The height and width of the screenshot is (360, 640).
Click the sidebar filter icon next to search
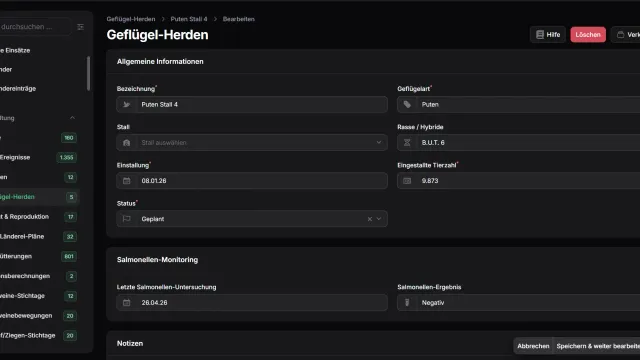80,27
